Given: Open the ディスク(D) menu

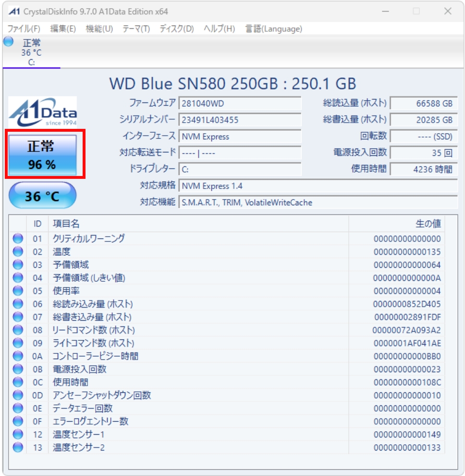Looking at the screenshot, I should [x=176, y=29].
